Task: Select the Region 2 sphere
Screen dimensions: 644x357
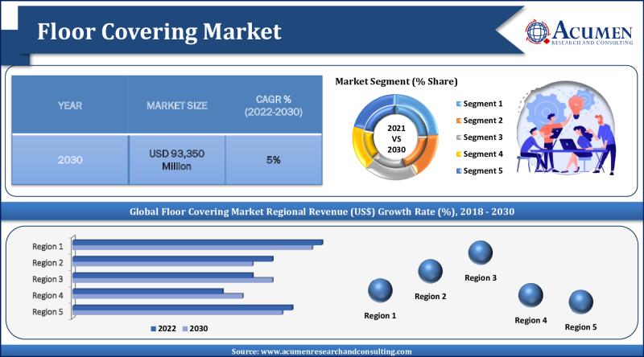Action: click(x=430, y=272)
